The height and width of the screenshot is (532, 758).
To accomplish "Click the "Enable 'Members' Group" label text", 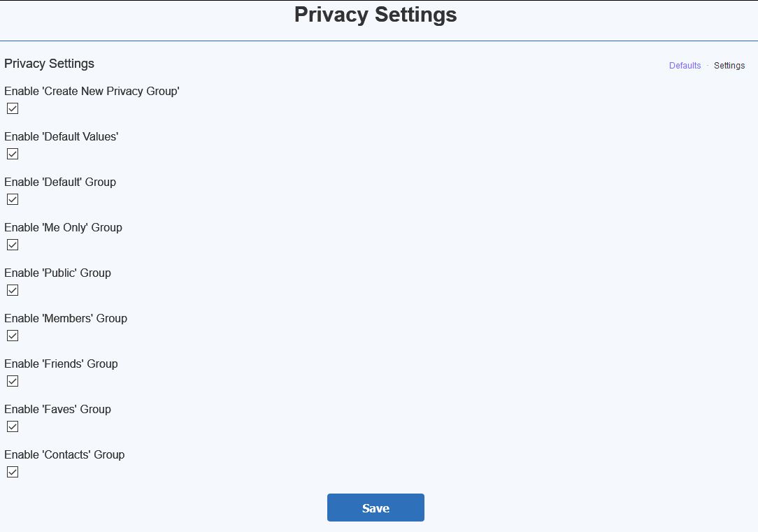I will pos(66,318).
